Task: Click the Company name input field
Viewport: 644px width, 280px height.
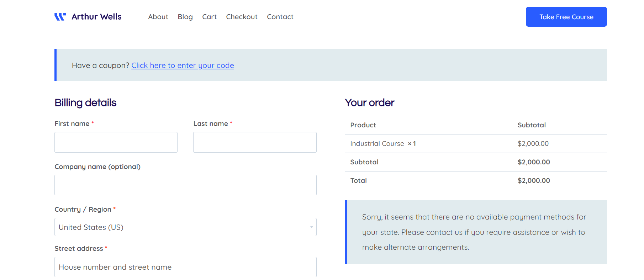Action: click(185, 185)
